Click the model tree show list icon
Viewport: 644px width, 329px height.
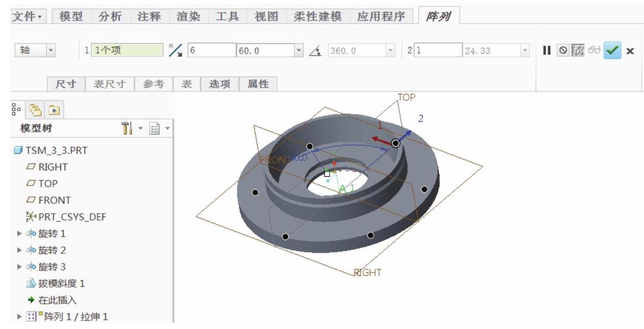click(155, 129)
